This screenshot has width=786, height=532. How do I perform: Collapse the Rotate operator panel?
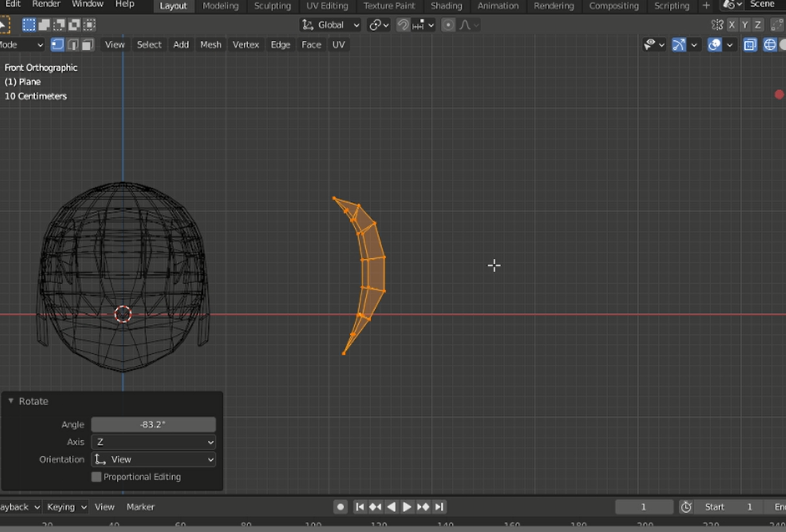coord(11,401)
